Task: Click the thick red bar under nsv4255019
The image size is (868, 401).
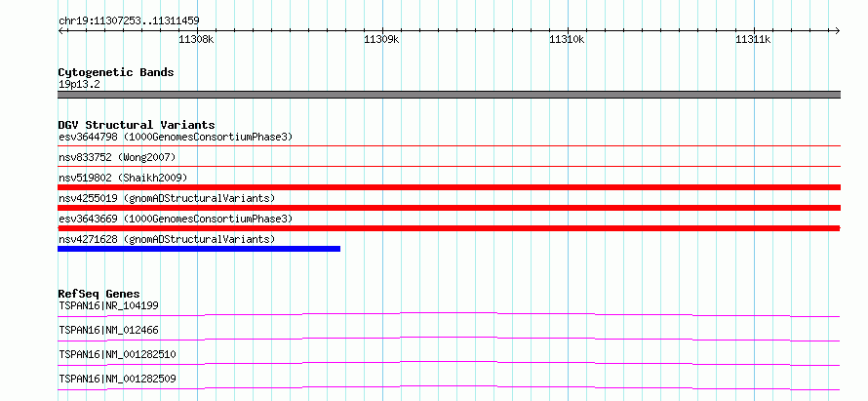Action: point(449,208)
